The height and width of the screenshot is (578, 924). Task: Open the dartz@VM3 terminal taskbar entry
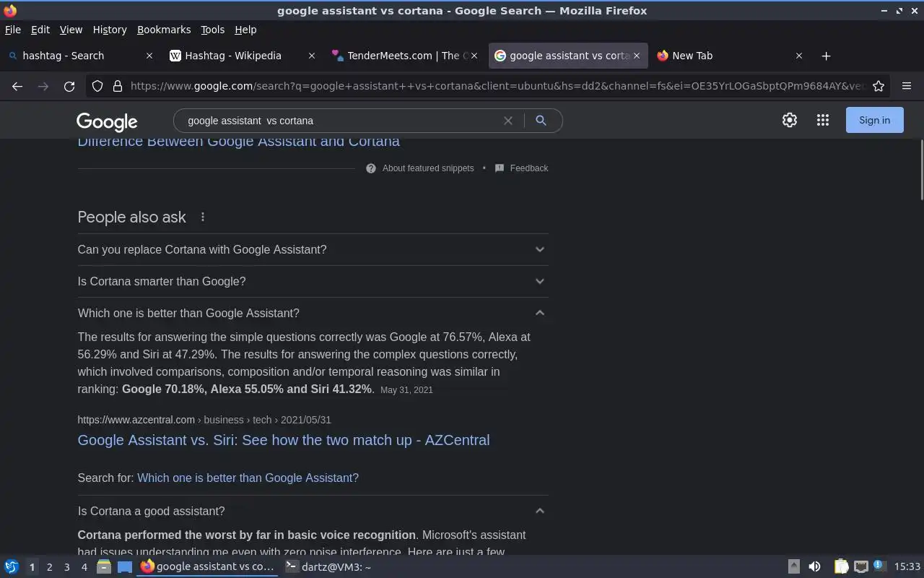(x=328, y=567)
